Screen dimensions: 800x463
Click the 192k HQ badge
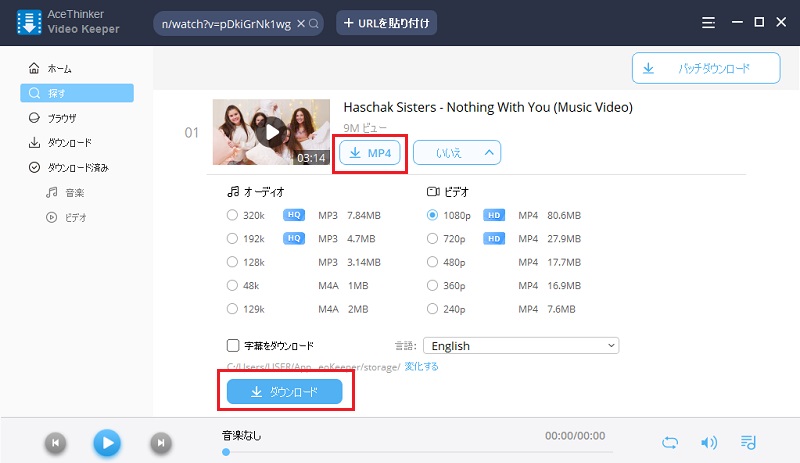click(294, 238)
